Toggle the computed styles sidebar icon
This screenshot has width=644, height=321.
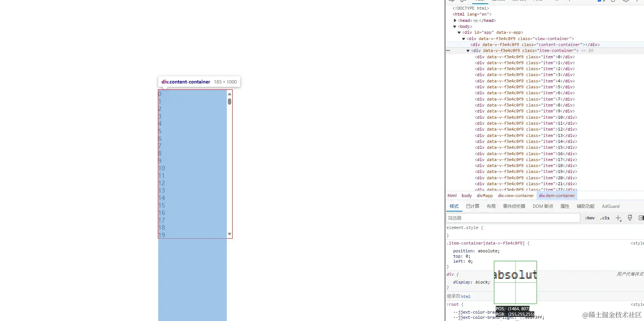641,218
